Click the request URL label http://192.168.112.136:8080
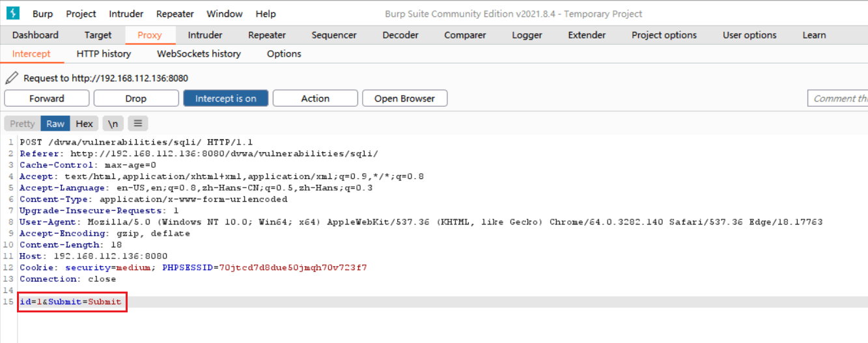This screenshot has width=868, height=343. (x=130, y=78)
